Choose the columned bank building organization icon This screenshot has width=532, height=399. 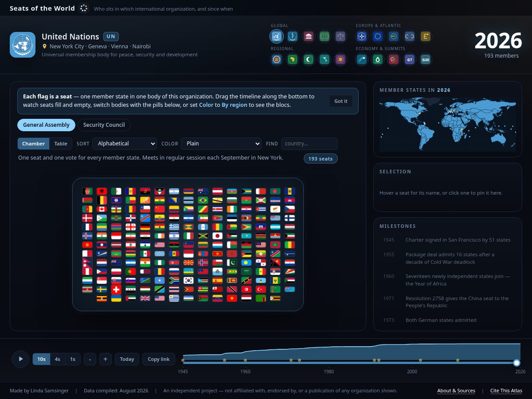tap(309, 36)
